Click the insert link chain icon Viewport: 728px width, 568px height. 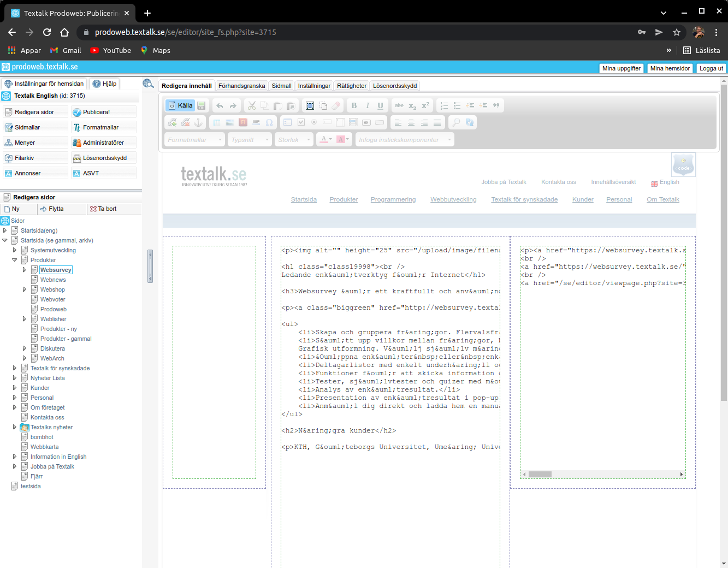pyautogui.click(x=173, y=122)
